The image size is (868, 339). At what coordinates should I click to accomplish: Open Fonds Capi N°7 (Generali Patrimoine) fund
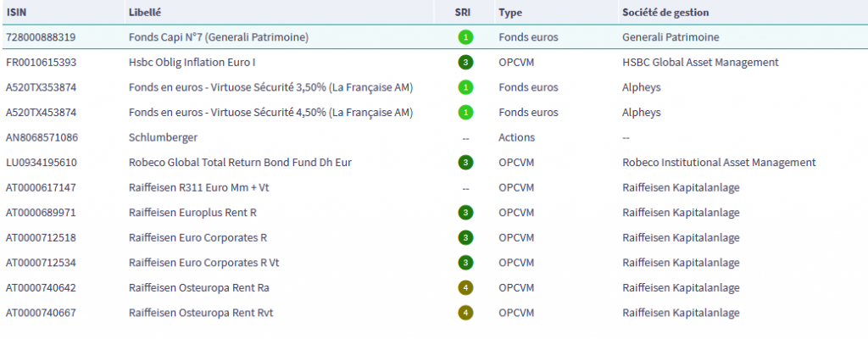pos(218,37)
